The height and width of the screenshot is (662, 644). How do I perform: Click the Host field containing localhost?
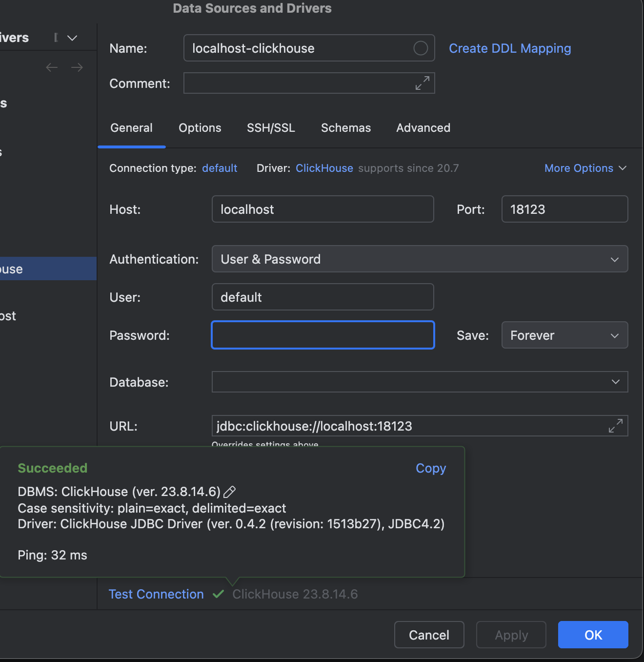click(322, 209)
